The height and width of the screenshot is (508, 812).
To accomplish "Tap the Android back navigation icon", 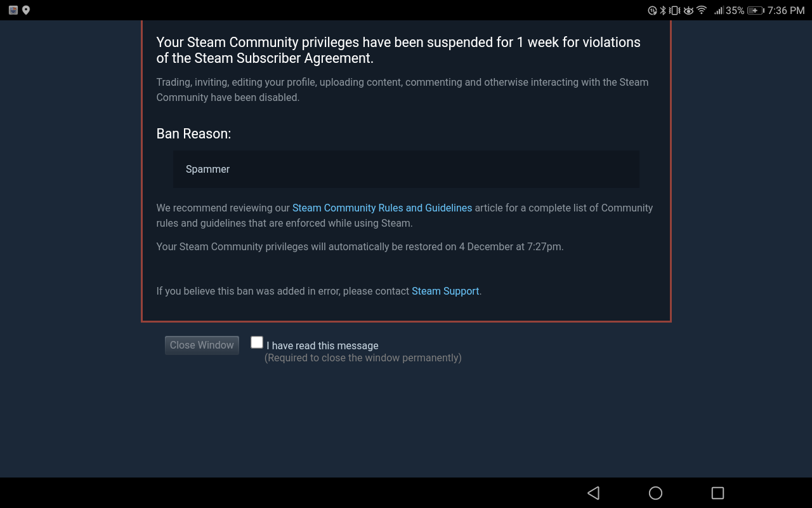I will pyautogui.click(x=594, y=493).
